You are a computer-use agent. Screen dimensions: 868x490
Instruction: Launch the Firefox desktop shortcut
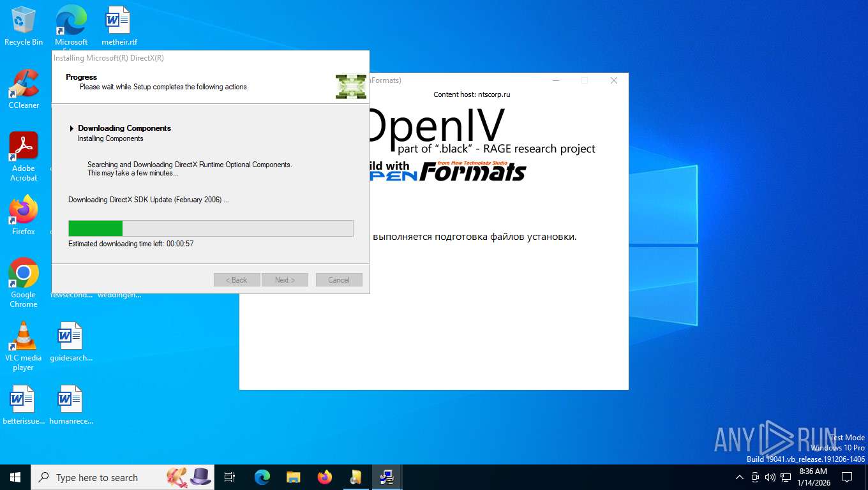[24, 216]
